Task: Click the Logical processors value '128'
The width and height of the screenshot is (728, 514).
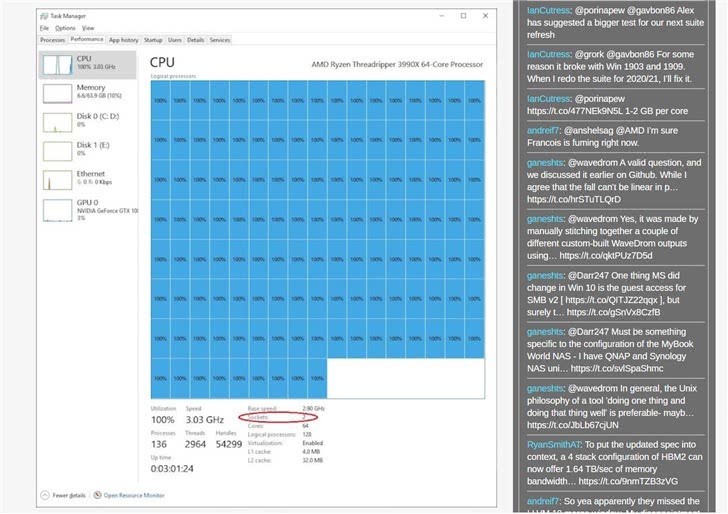Action: [307, 435]
